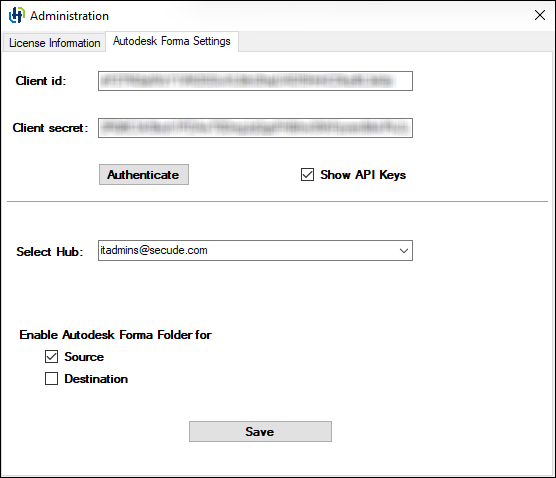
Task: Click the Administration app logo icon
Action: pyautogui.click(x=17, y=16)
